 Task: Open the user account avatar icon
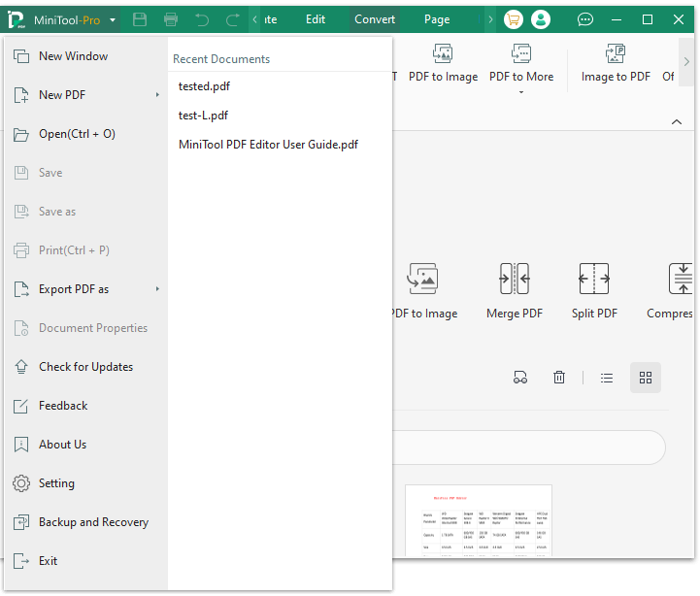[x=541, y=19]
